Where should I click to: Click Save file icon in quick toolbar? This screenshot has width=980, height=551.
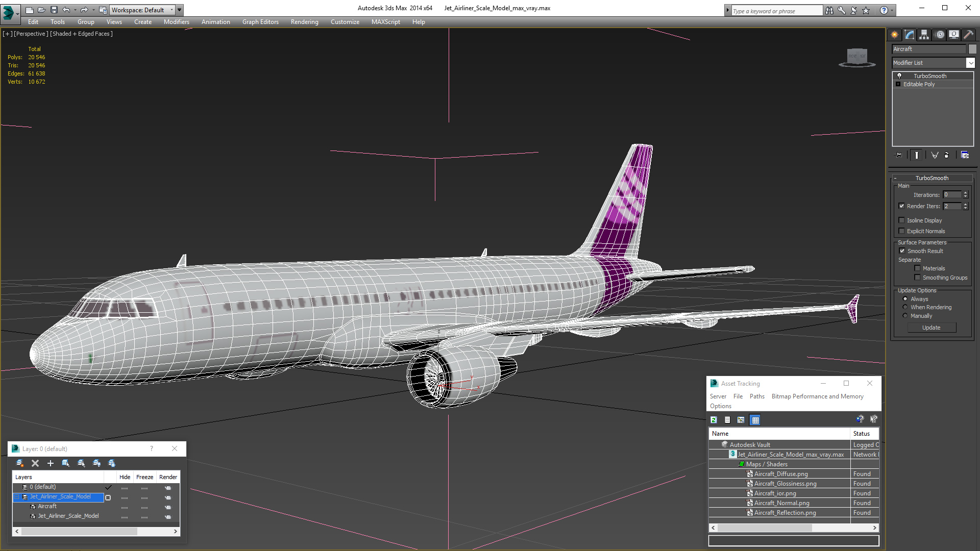[54, 10]
